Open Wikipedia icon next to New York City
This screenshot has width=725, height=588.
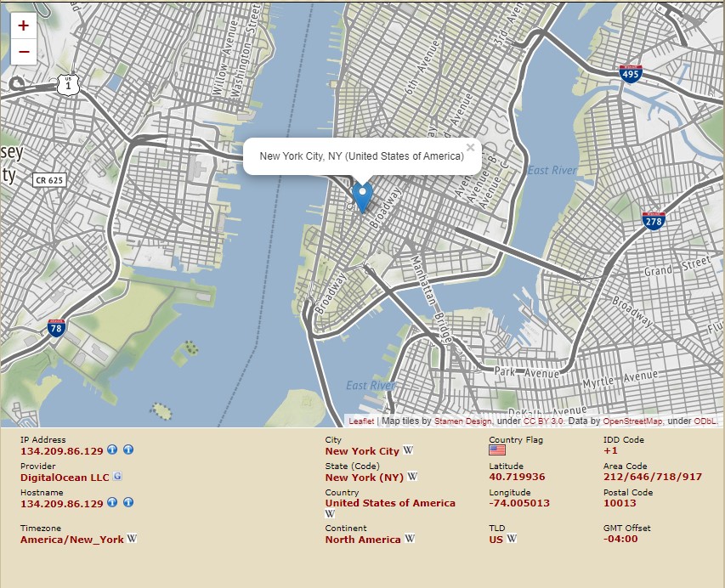[408, 451]
